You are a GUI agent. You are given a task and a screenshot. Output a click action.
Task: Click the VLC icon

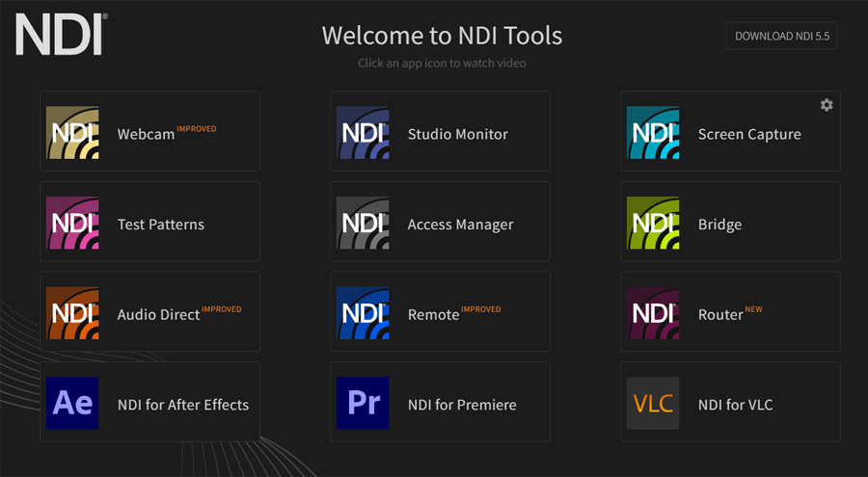click(x=653, y=404)
